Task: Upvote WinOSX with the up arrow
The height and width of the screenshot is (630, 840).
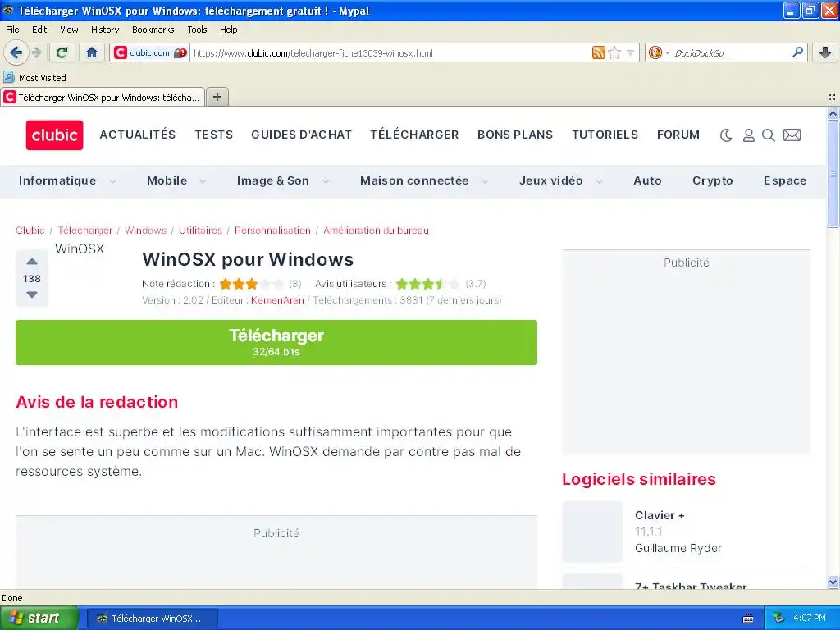Action: coord(32,262)
